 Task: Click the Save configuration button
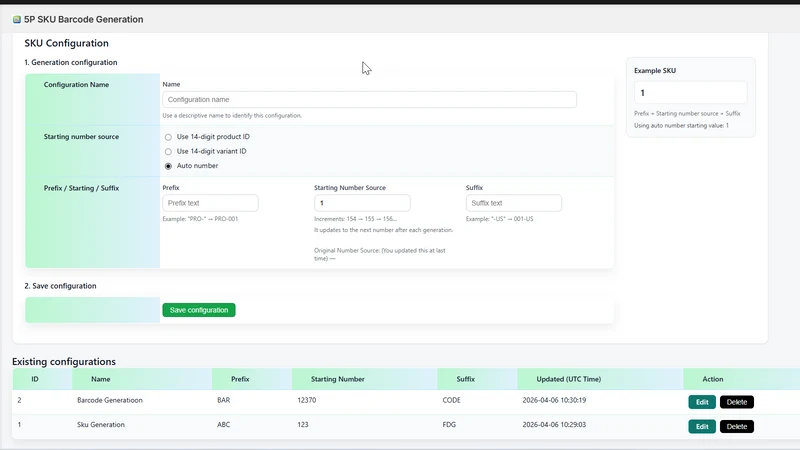199,310
